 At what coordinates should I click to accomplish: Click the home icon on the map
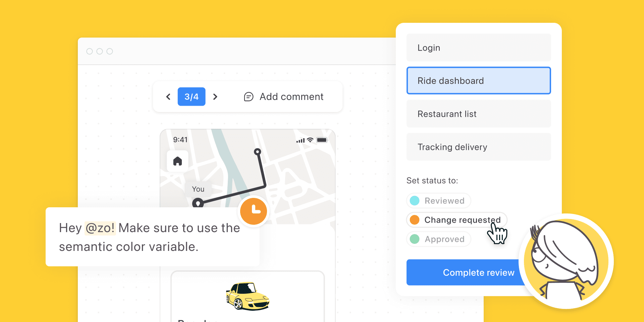[x=177, y=161]
